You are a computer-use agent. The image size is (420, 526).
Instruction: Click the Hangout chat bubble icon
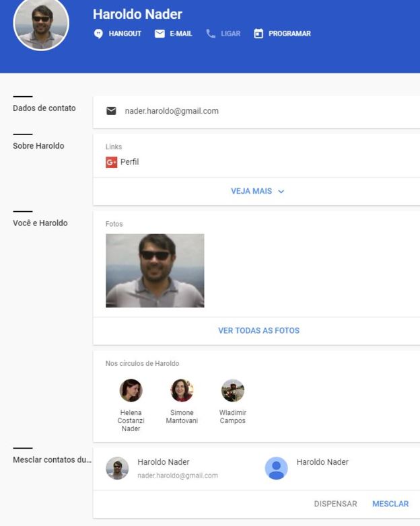tap(98, 34)
